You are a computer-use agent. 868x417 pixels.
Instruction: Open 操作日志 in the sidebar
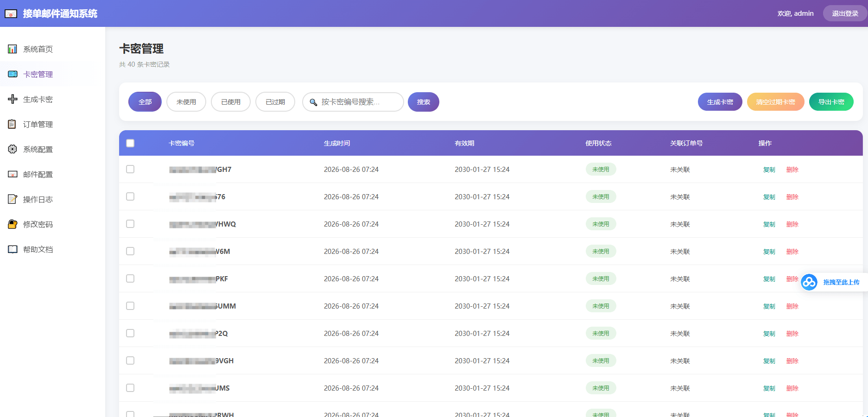(x=52, y=199)
